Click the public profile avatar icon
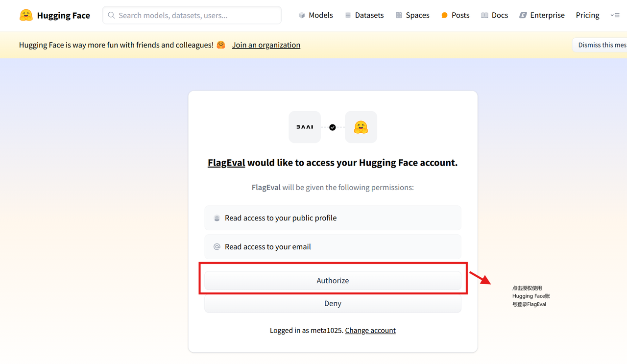The width and height of the screenshot is (627, 364). click(x=217, y=218)
